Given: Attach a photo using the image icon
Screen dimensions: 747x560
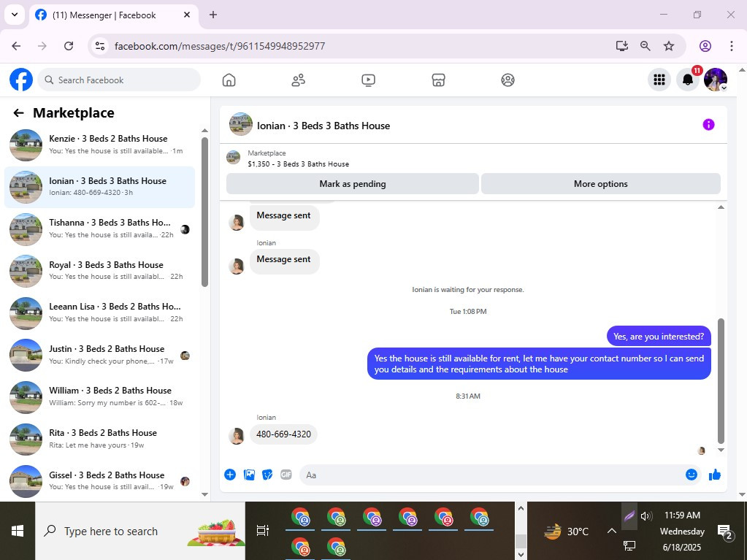Looking at the screenshot, I should 249,475.
